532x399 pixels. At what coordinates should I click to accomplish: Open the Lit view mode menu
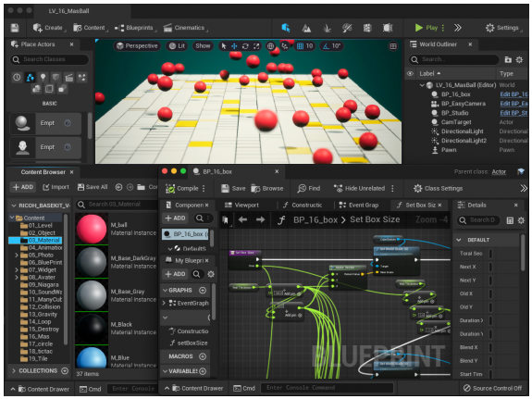(177, 46)
